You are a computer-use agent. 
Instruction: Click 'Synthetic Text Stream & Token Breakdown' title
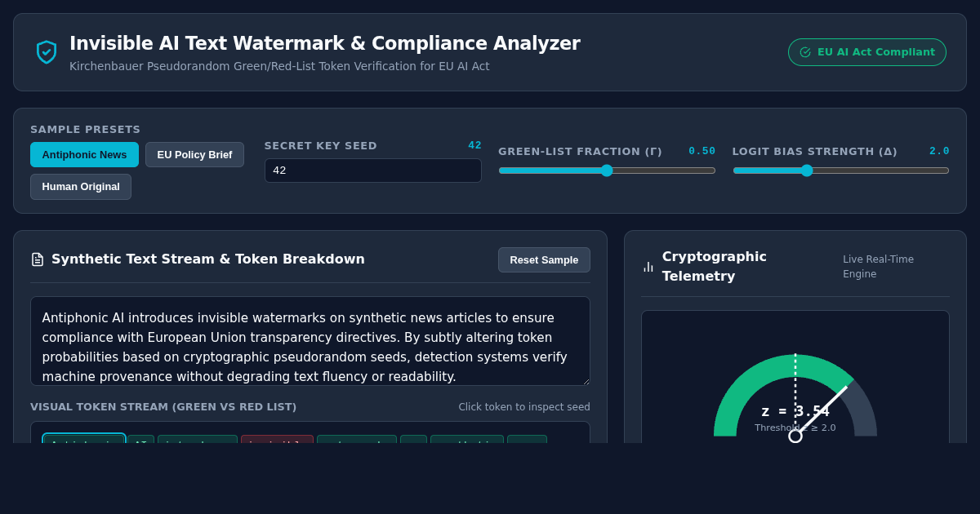(x=208, y=259)
